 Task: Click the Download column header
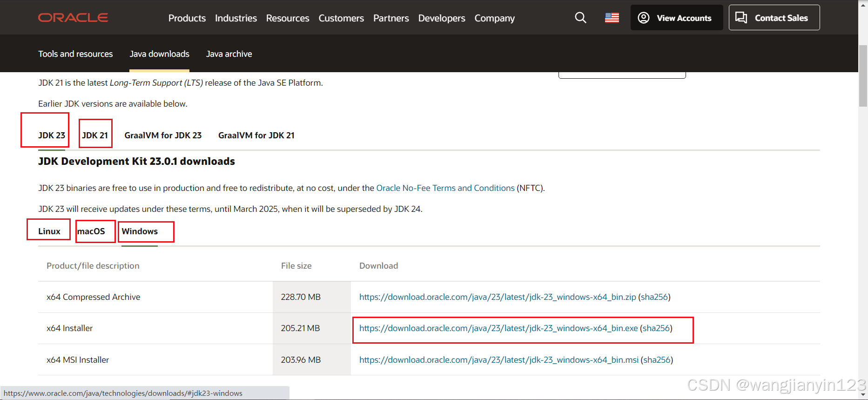[x=379, y=266]
